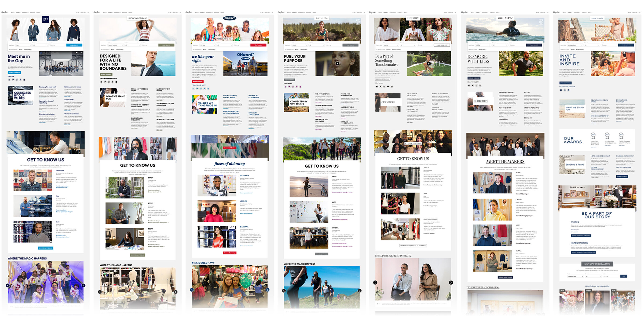644x322 pixels.
Task: Open job alerts Brand dropdown on Janie and Jack
Action: (x=575, y=276)
